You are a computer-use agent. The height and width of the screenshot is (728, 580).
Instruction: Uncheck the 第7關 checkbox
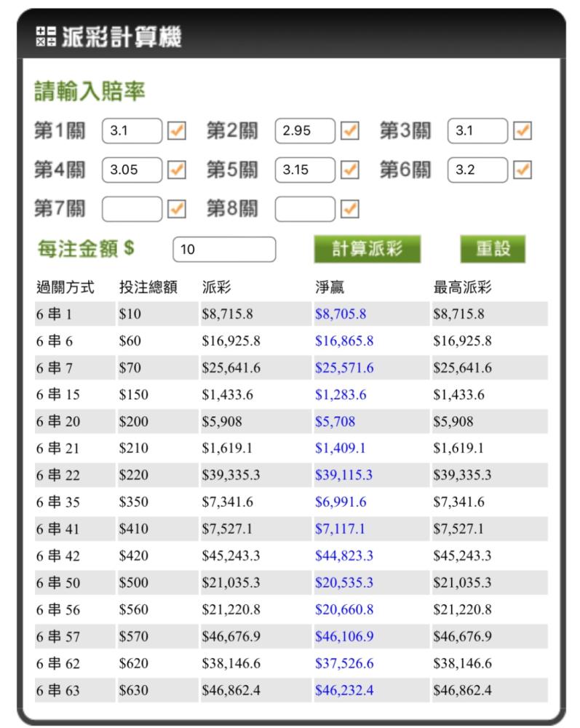176,208
